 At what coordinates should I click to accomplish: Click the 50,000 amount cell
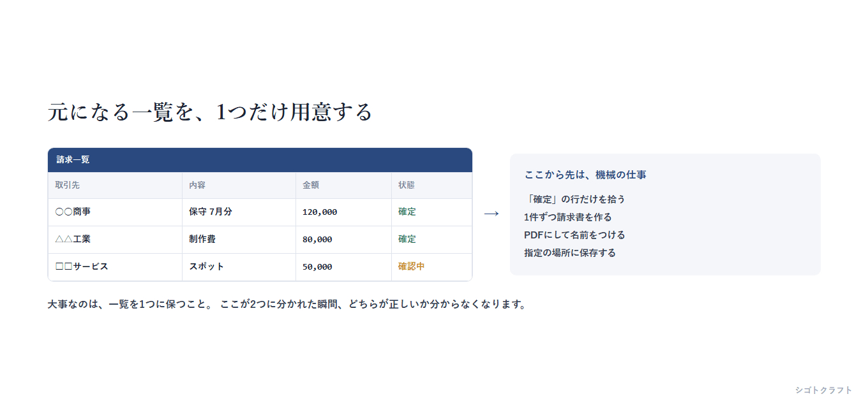[343, 267]
